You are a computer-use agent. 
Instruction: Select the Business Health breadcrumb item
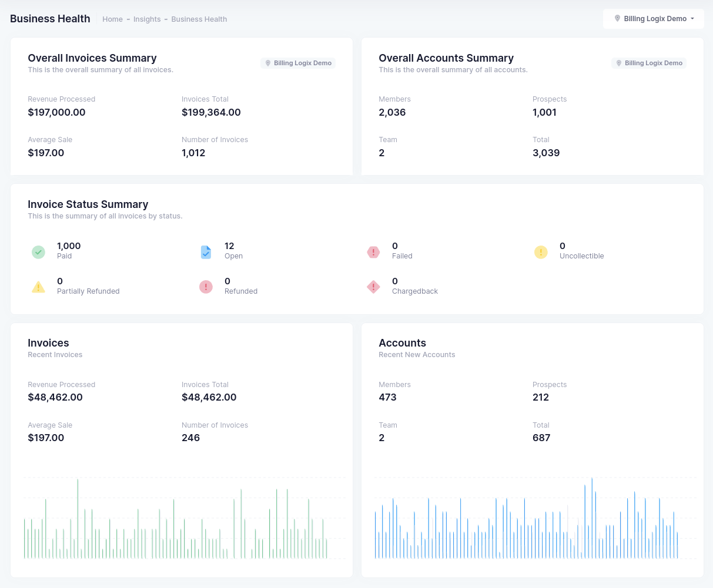coord(199,19)
